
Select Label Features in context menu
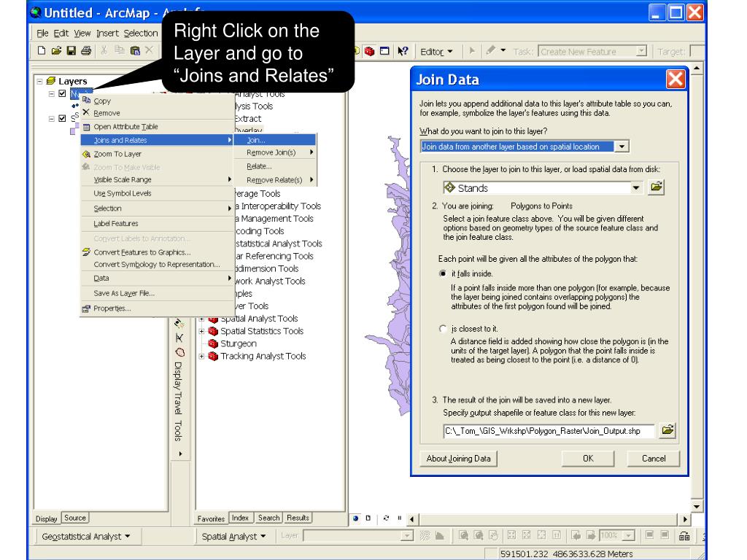156,223
